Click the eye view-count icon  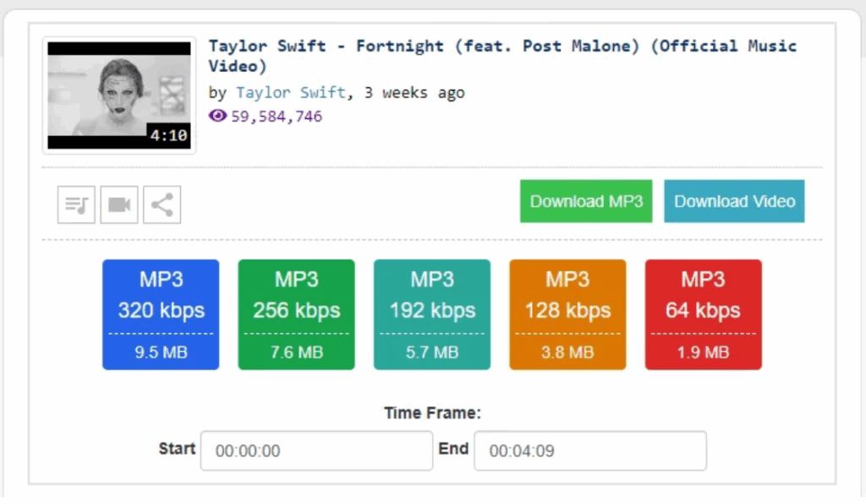[217, 116]
